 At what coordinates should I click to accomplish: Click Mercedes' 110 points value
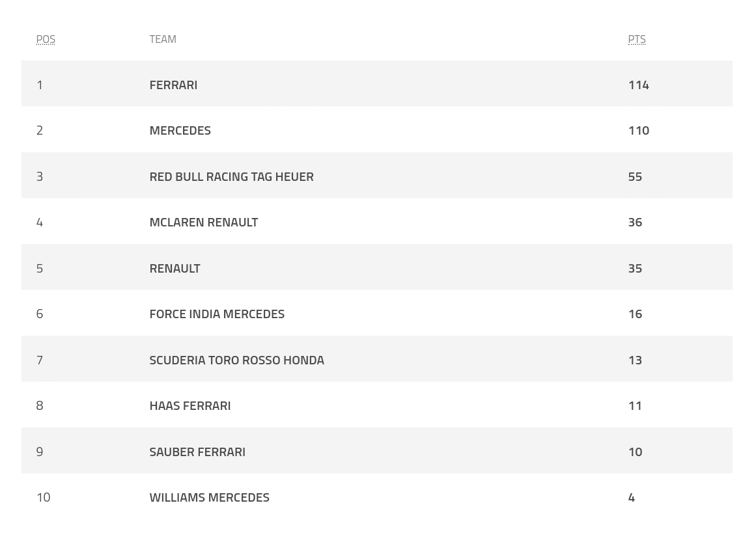638,131
